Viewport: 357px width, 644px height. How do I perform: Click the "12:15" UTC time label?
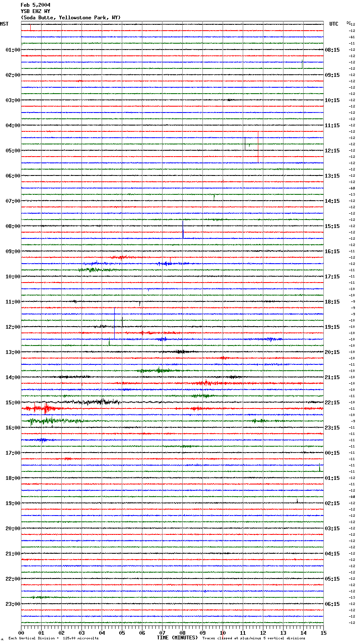pos(332,151)
